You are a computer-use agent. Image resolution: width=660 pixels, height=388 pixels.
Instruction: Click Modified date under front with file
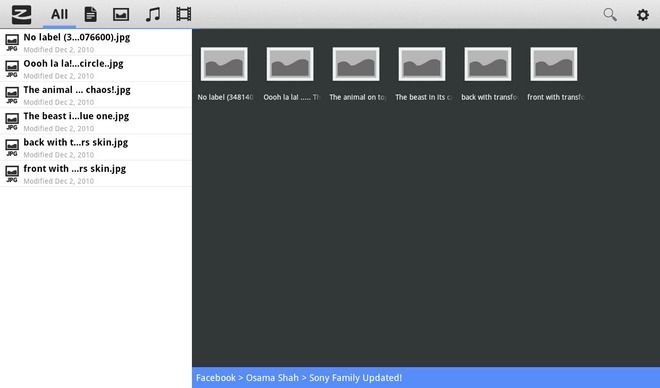[x=59, y=181]
